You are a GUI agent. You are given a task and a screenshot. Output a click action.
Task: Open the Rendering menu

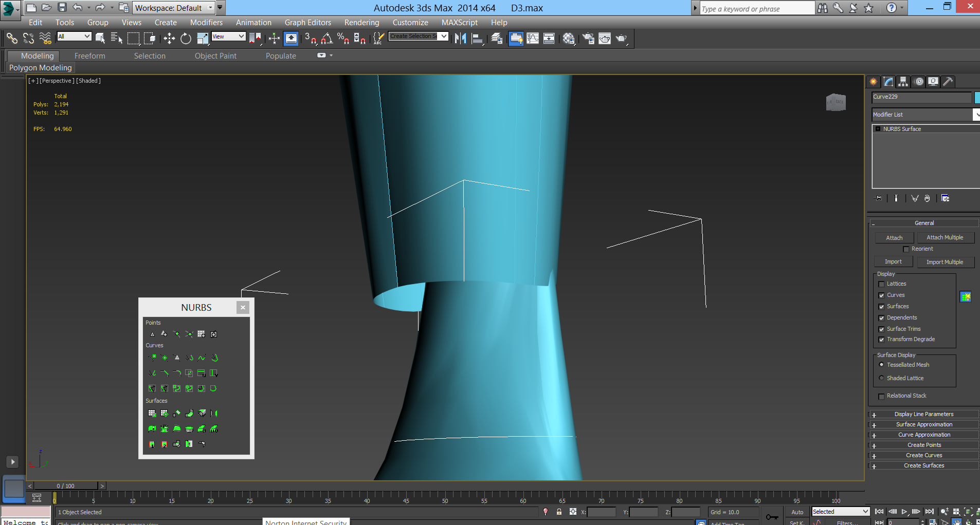click(x=361, y=23)
